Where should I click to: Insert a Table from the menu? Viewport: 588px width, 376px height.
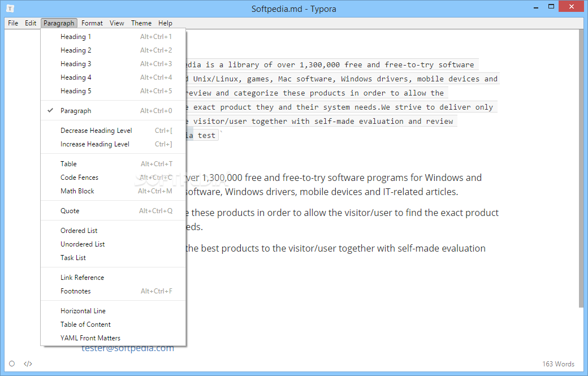click(x=113, y=164)
